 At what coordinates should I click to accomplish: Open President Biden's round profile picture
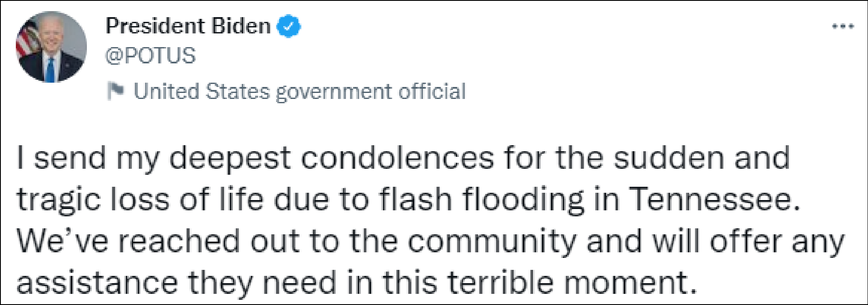pos(51,47)
